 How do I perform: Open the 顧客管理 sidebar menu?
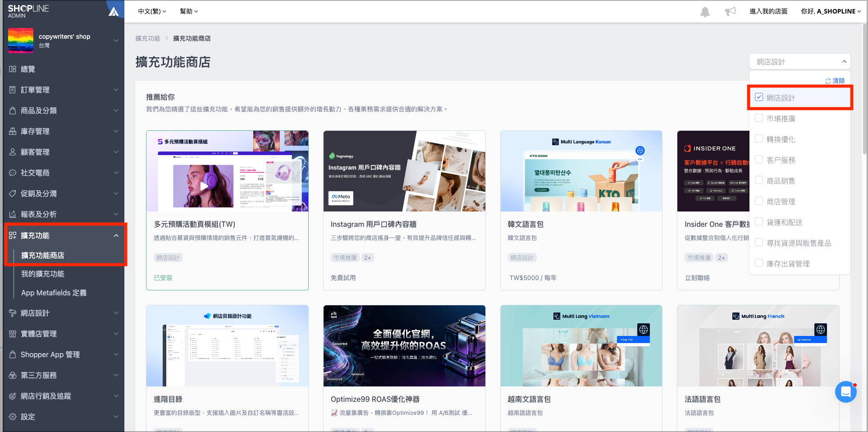click(x=35, y=152)
